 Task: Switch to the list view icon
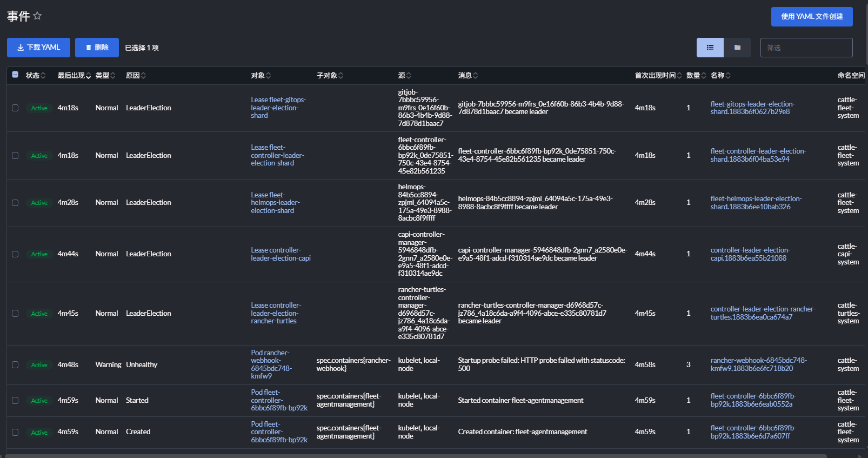(x=710, y=48)
